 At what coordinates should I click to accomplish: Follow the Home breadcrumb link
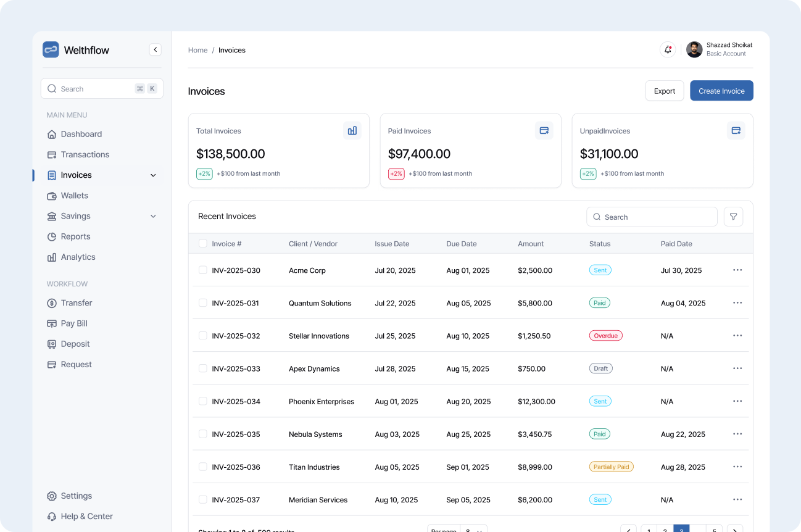pos(198,50)
